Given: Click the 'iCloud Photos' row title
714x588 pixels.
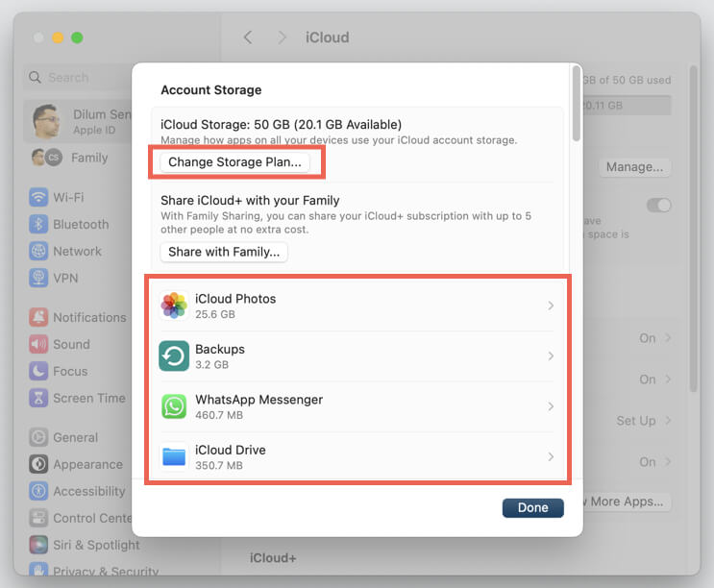Looking at the screenshot, I should tap(235, 299).
